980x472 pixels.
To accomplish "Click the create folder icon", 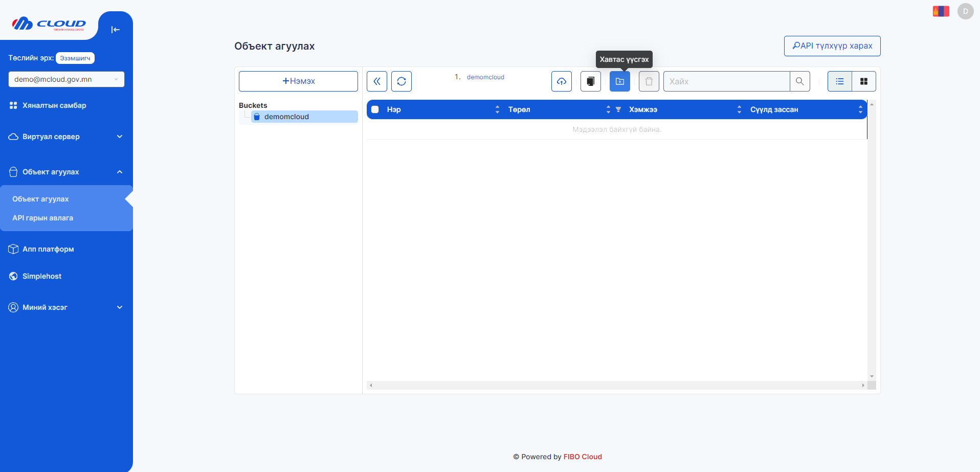I will pyautogui.click(x=619, y=81).
